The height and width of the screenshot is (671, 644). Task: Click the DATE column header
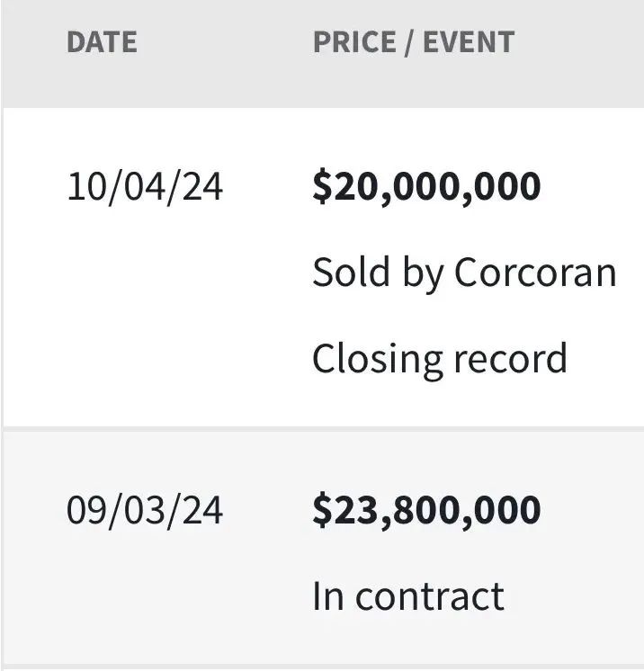click(x=102, y=42)
